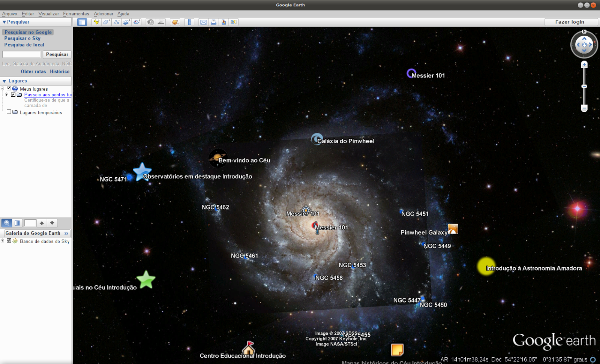Click the Save Image toolbar icon

pos(223,22)
